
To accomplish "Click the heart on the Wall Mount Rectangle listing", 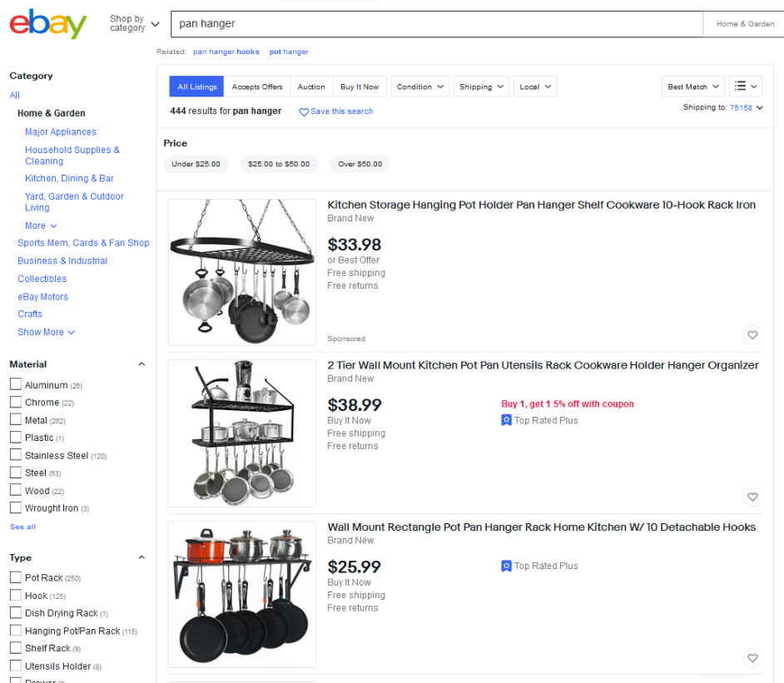I will [752, 658].
